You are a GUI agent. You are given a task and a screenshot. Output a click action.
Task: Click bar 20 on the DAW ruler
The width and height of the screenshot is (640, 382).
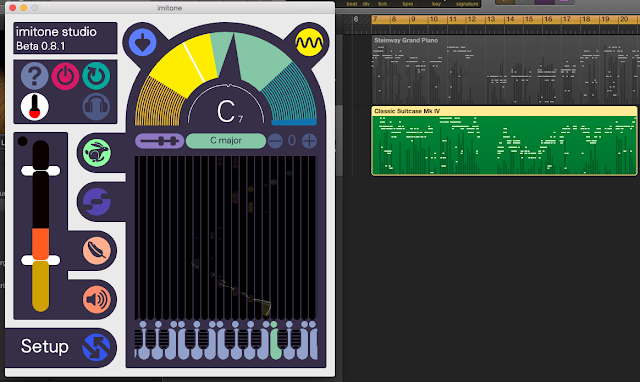pos(624,19)
